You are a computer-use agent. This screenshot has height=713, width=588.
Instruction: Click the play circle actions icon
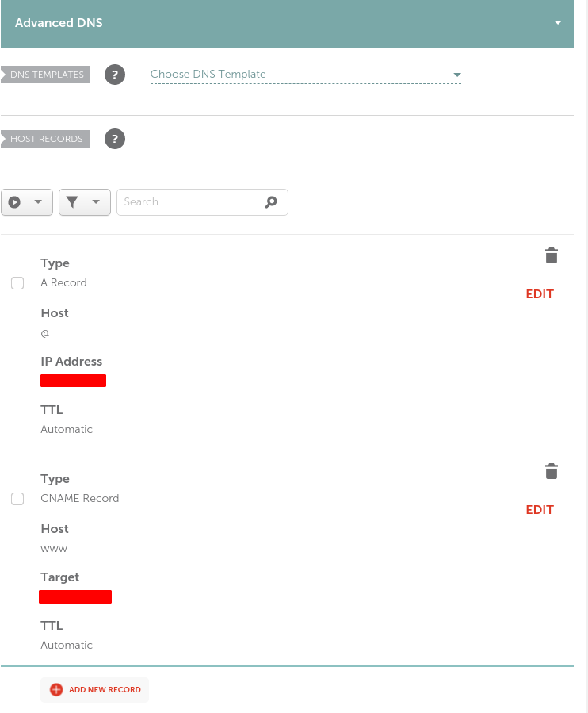pyautogui.click(x=14, y=202)
